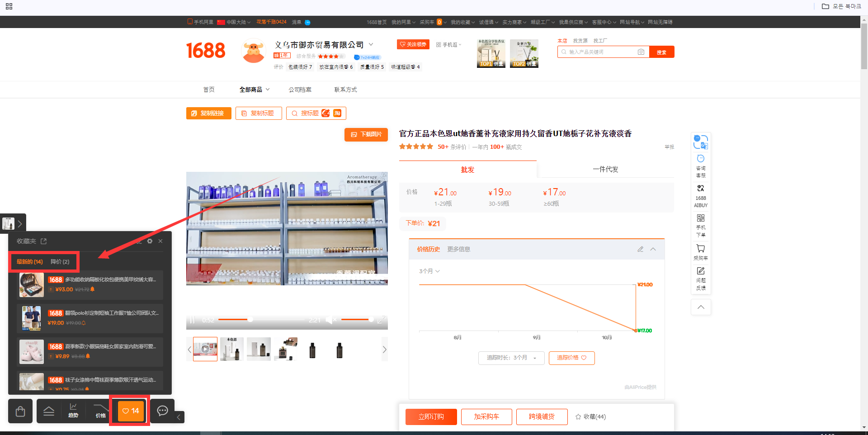The width and height of the screenshot is (868, 435).
Task: Toggle 追踪价格 price tracking heart button
Action: coord(571,358)
